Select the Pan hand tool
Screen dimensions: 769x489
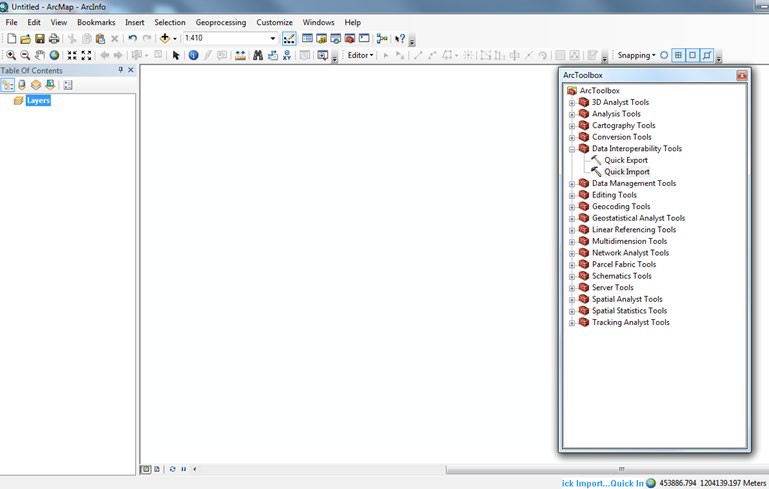click(40, 55)
